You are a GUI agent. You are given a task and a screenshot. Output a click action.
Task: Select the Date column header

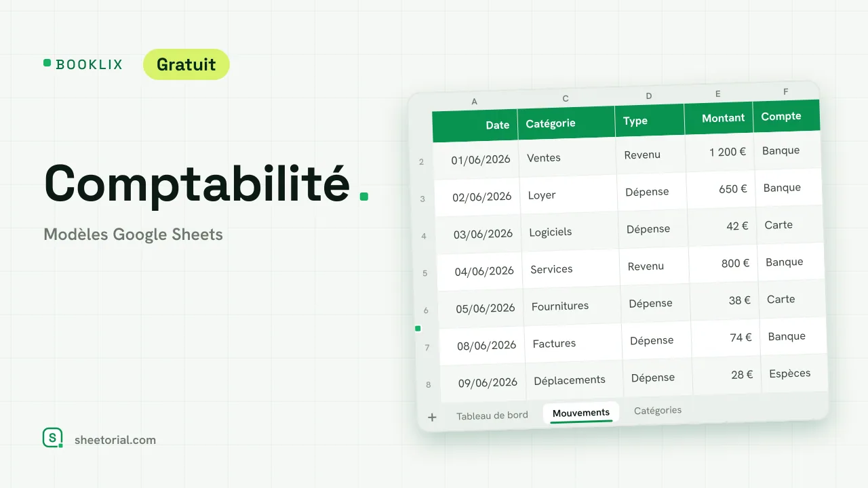tap(475, 125)
